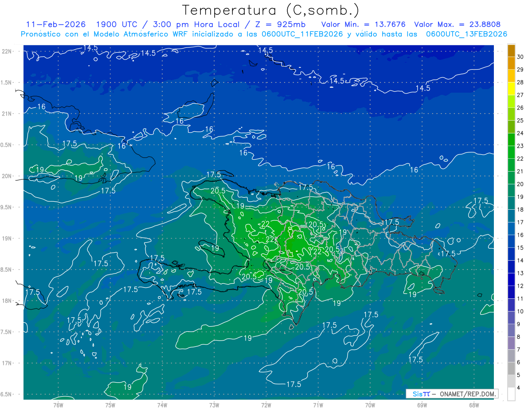This screenshot has height=411, width=532.
Task: Select the date text '11-Feb-2026'
Action: point(57,24)
